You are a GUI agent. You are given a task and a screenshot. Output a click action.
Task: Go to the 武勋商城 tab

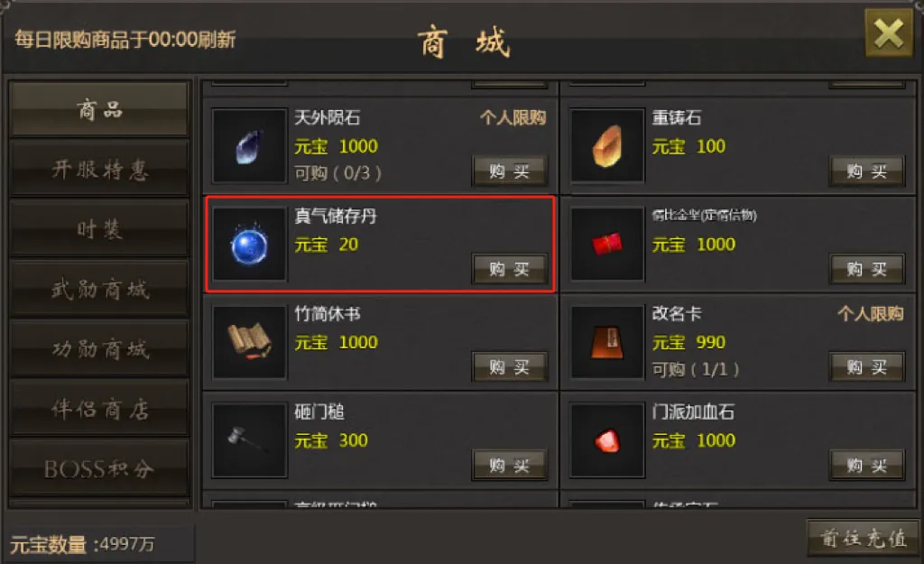99,289
